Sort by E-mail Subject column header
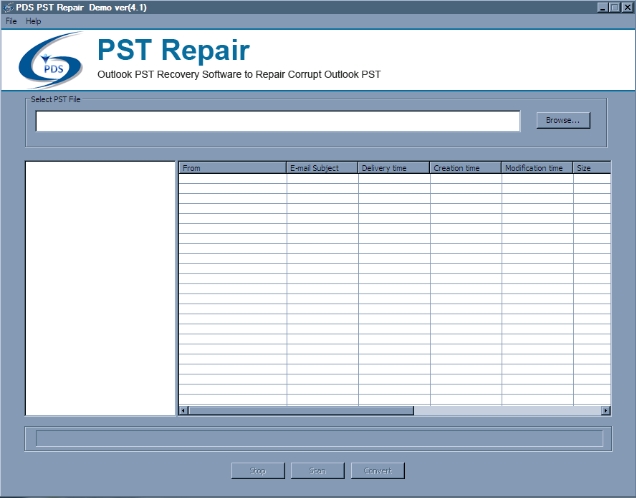 coord(322,168)
